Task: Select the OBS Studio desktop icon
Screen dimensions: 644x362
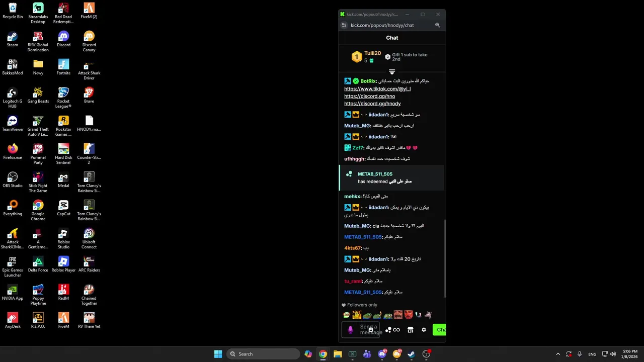Action: tap(13, 179)
